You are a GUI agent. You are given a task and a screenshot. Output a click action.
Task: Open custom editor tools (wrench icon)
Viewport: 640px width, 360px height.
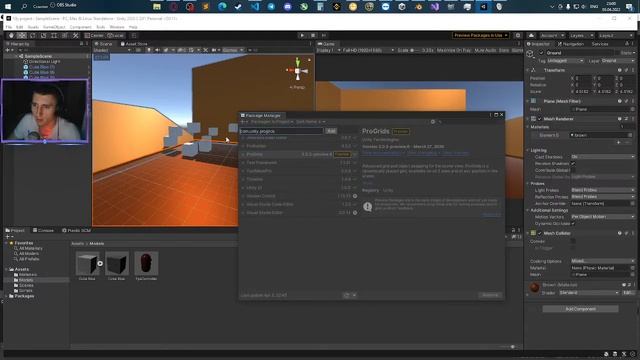76,36
